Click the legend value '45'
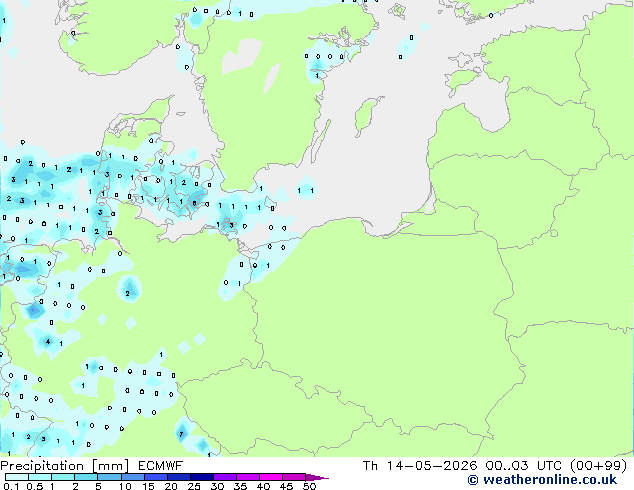This screenshot has width=634, height=490. pos(286,486)
